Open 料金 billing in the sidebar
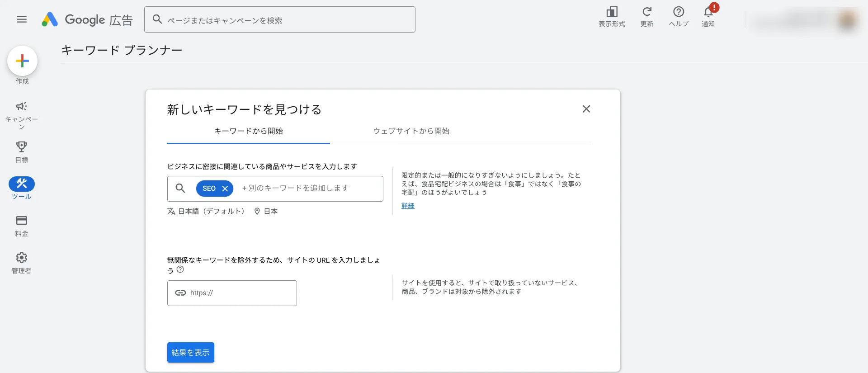 coord(22,226)
